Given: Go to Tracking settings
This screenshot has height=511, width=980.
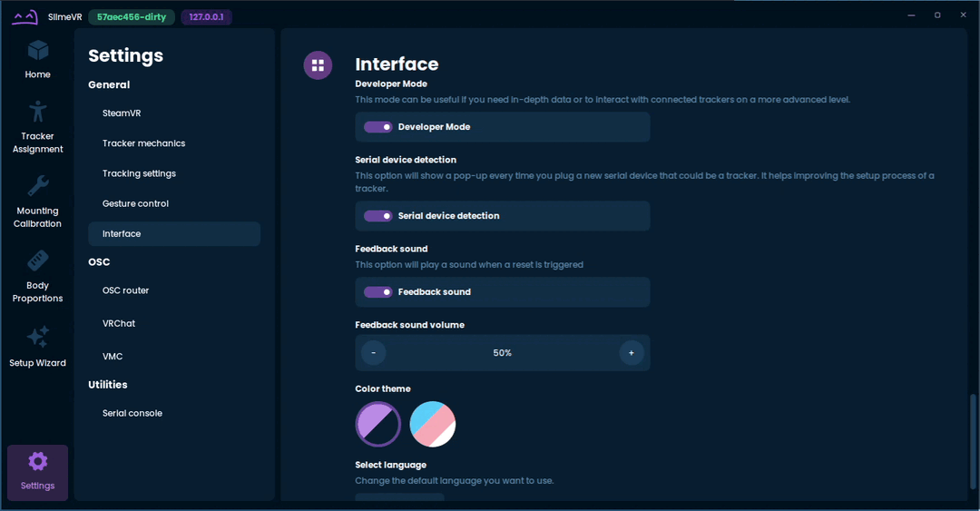Looking at the screenshot, I should [174, 173].
